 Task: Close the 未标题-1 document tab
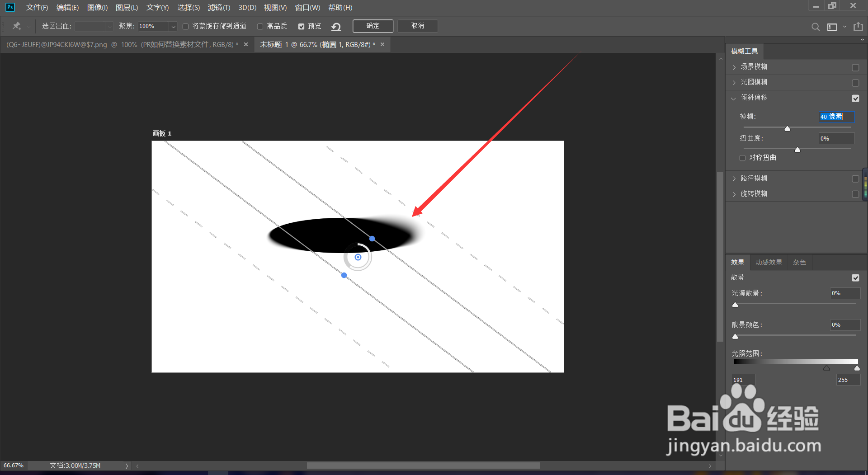tap(382, 44)
